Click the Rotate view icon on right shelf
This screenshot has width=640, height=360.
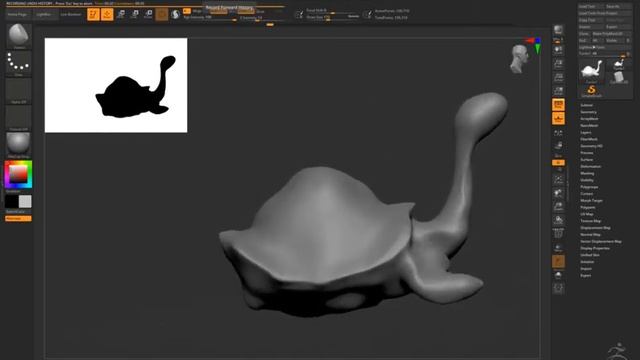point(558,220)
